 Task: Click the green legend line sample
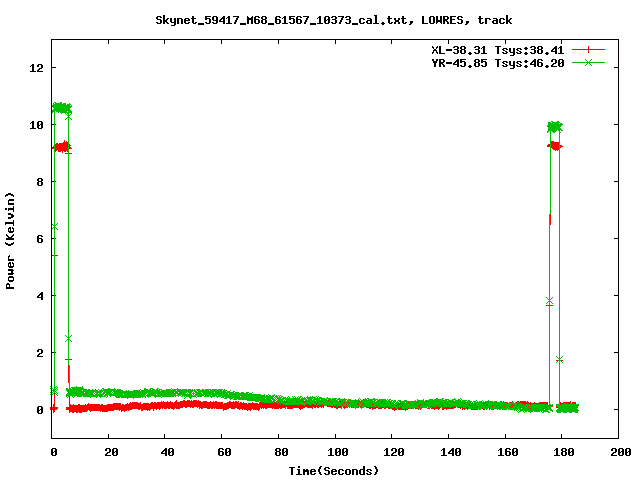tap(588, 62)
